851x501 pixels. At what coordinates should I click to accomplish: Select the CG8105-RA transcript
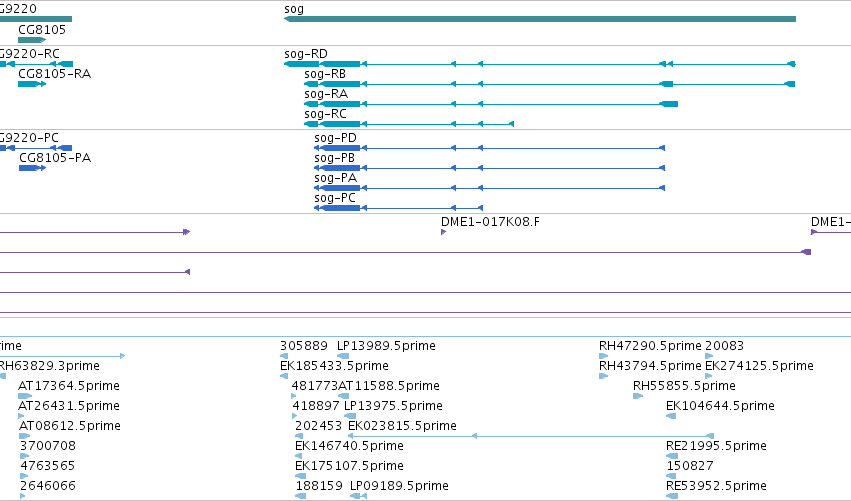click(32, 84)
